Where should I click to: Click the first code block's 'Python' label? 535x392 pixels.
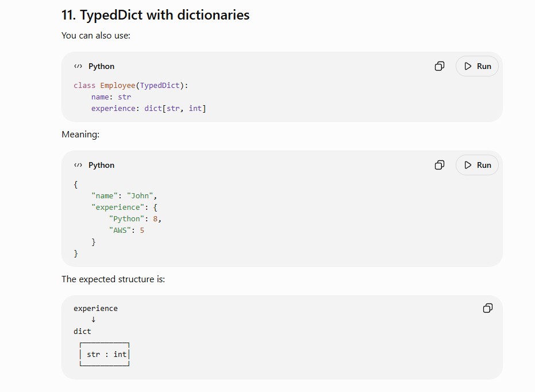point(101,66)
